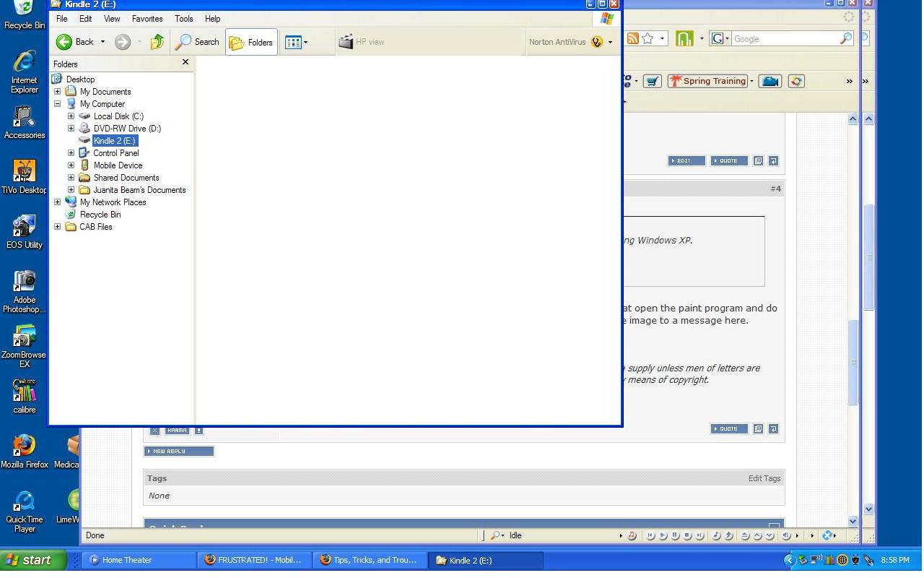Open Search in the Explorer toolbar
The width and height of the screenshot is (924, 578).
pyautogui.click(x=197, y=42)
